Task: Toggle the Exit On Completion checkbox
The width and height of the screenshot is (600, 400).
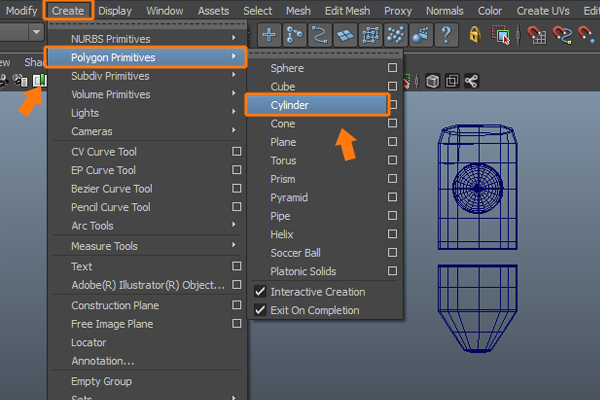Action: (261, 311)
